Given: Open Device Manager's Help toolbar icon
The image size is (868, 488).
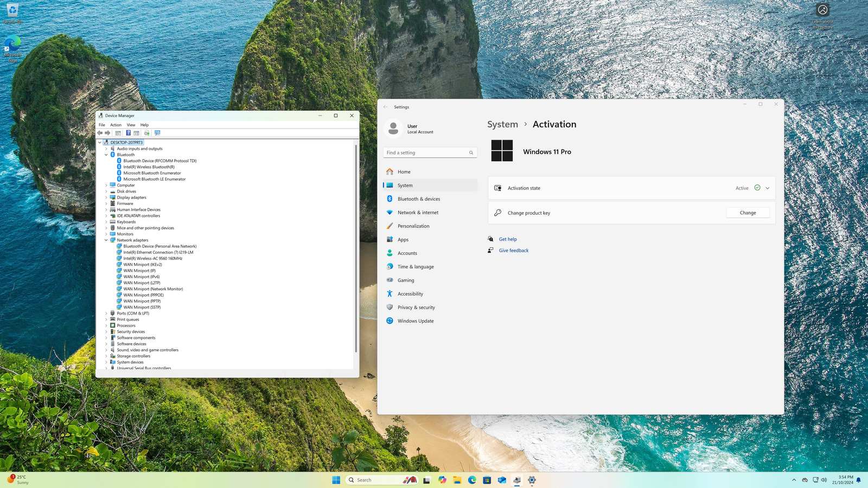Looking at the screenshot, I should (x=129, y=133).
